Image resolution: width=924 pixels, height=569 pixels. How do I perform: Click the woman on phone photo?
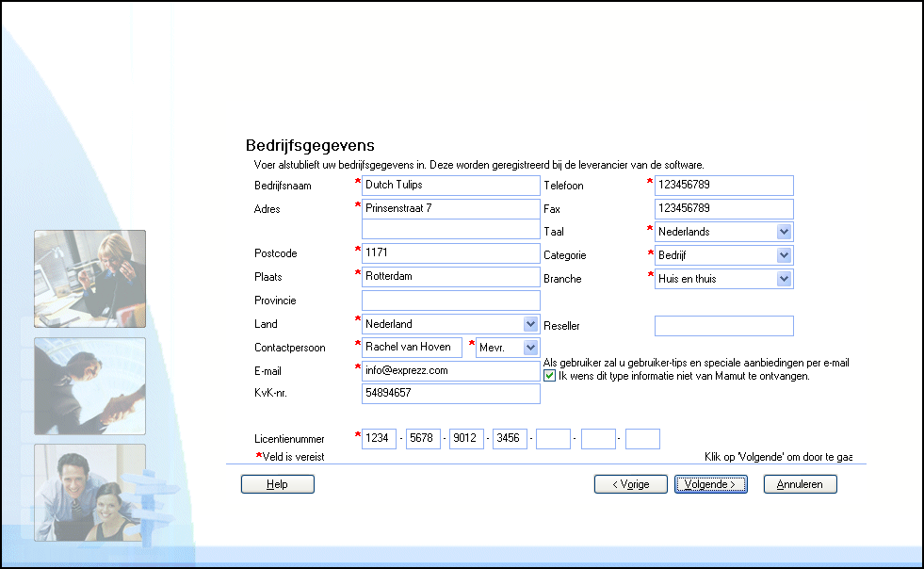[89, 278]
